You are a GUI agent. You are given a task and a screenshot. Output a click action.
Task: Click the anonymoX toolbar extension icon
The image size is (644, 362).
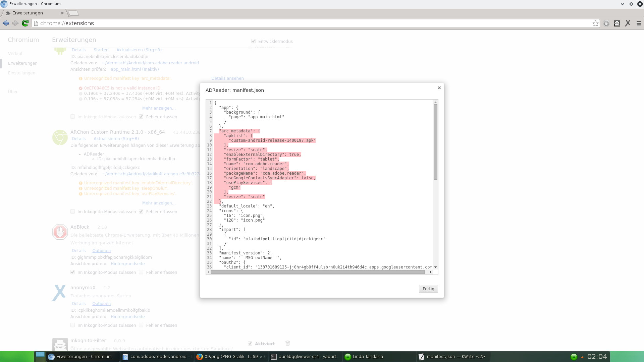(628, 23)
